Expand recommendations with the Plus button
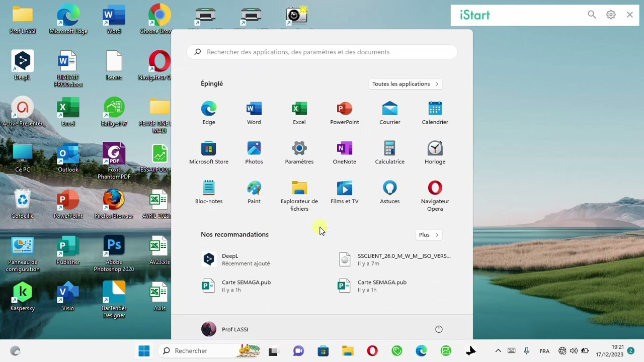This screenshot has height=362, width=644. click(429, 235)
